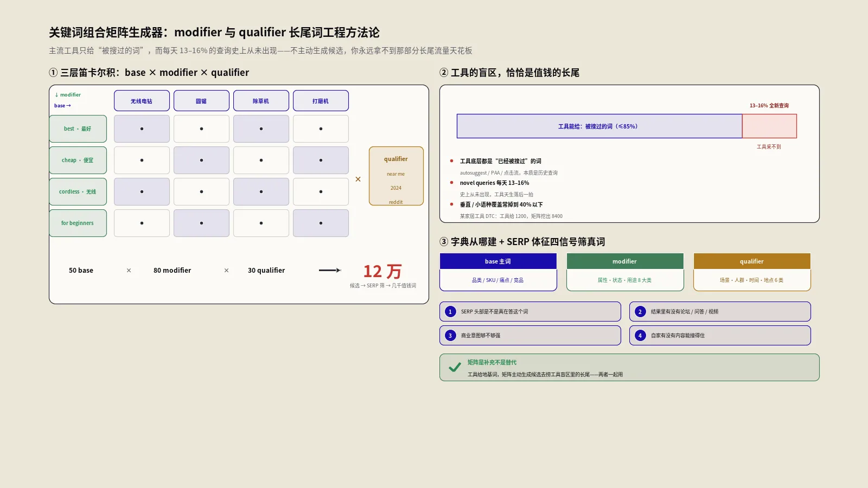Click the SERP 头部是不是真在答这个词 box

pos(530,312)
